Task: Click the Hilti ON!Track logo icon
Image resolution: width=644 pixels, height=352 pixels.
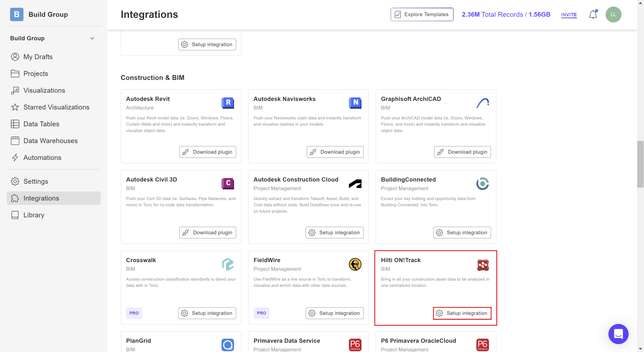Action: click(x=482, y=265)
